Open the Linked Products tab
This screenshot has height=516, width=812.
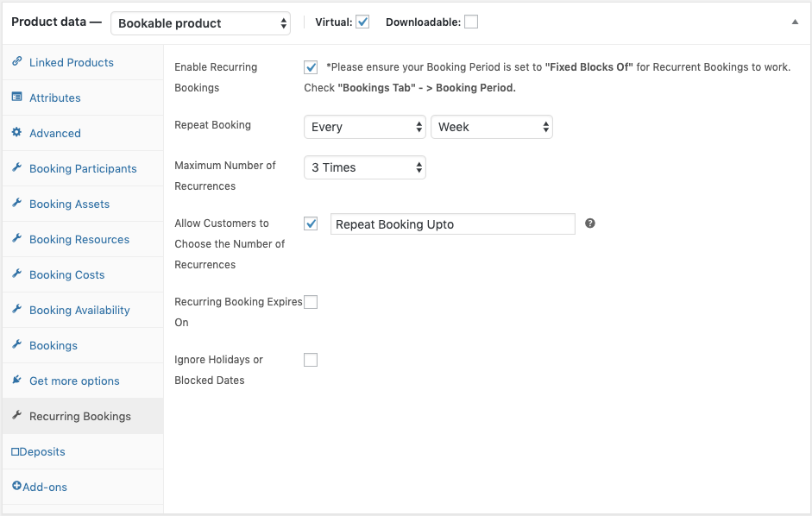click(x=83, y=62)
